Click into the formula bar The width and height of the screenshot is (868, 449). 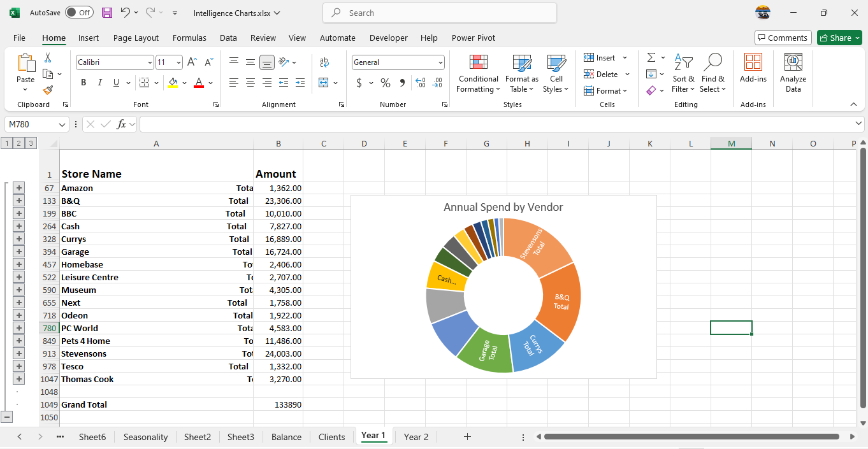[496, 124]
